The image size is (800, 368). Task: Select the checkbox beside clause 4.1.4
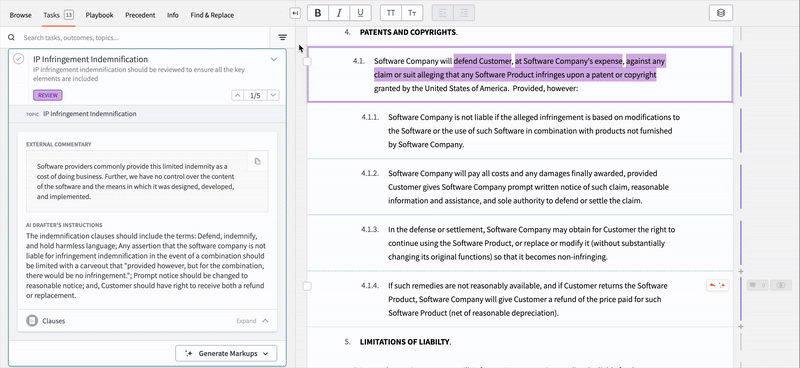point(307,286)
